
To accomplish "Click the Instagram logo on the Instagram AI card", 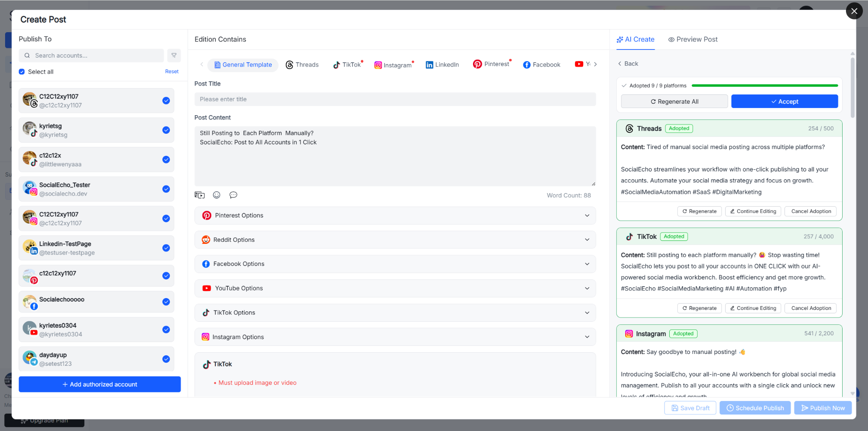I will [x=629, y=334].
